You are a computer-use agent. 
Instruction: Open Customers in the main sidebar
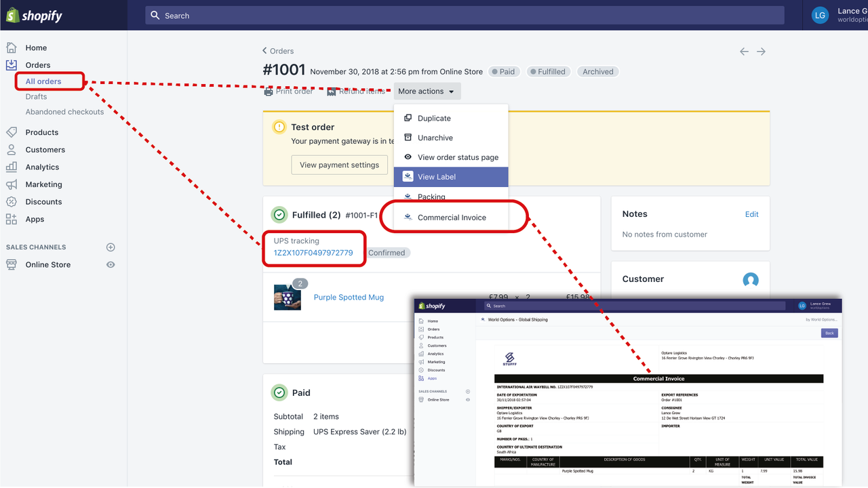click(x=45, y=150)
